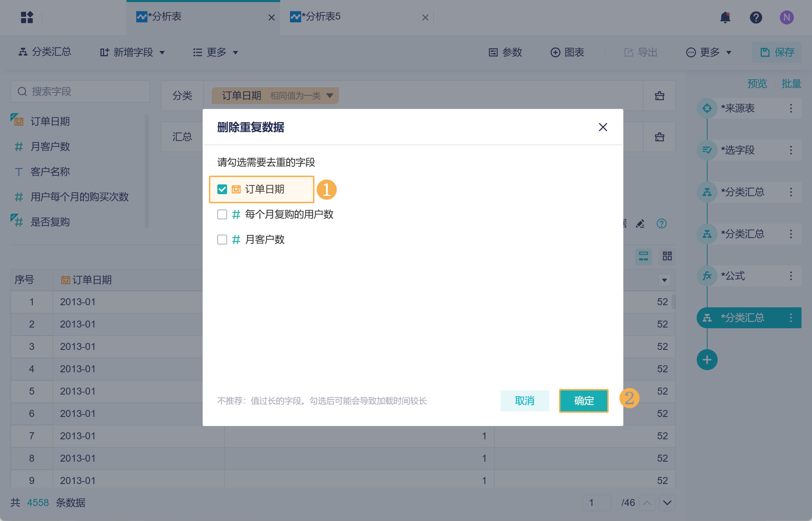The image size is (812, 521).
Task: Open the app grid home icon
Action: [x=27, y=17]
